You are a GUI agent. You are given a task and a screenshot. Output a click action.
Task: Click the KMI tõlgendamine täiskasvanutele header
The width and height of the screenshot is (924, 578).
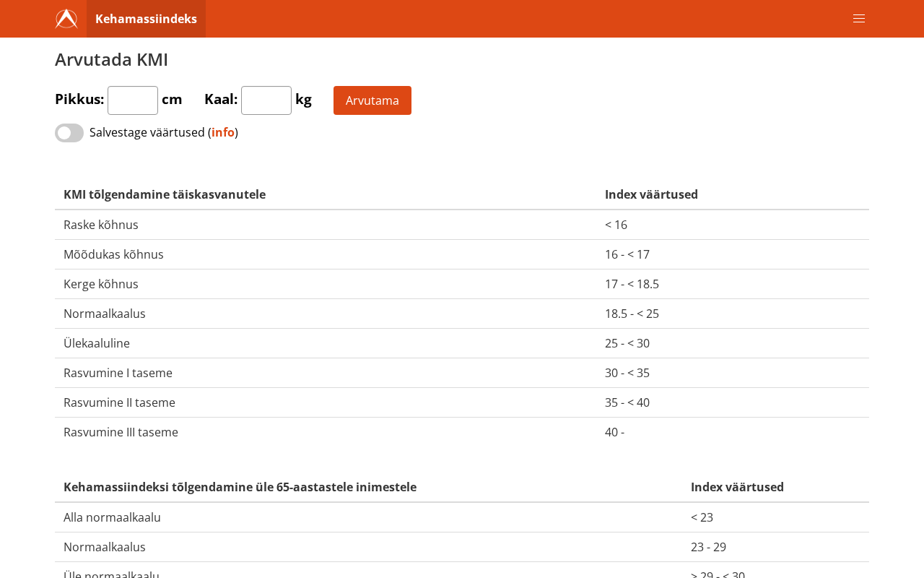point(165,194)
